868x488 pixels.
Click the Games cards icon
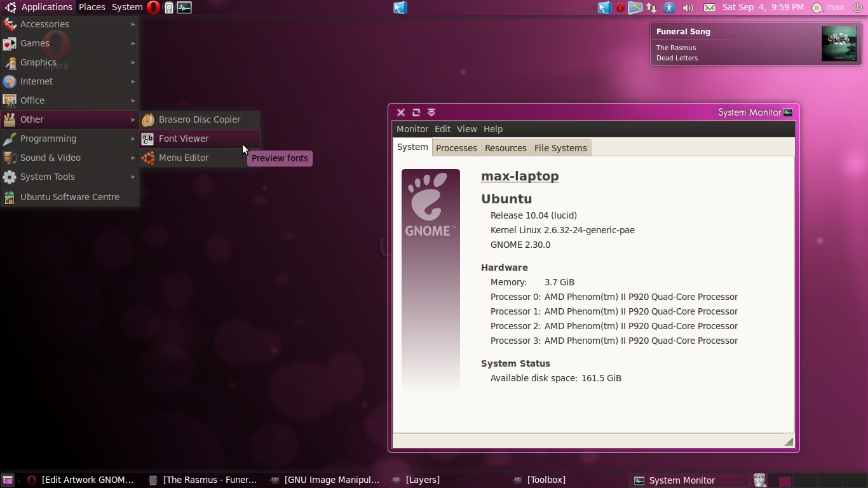(x=10, y=43)
